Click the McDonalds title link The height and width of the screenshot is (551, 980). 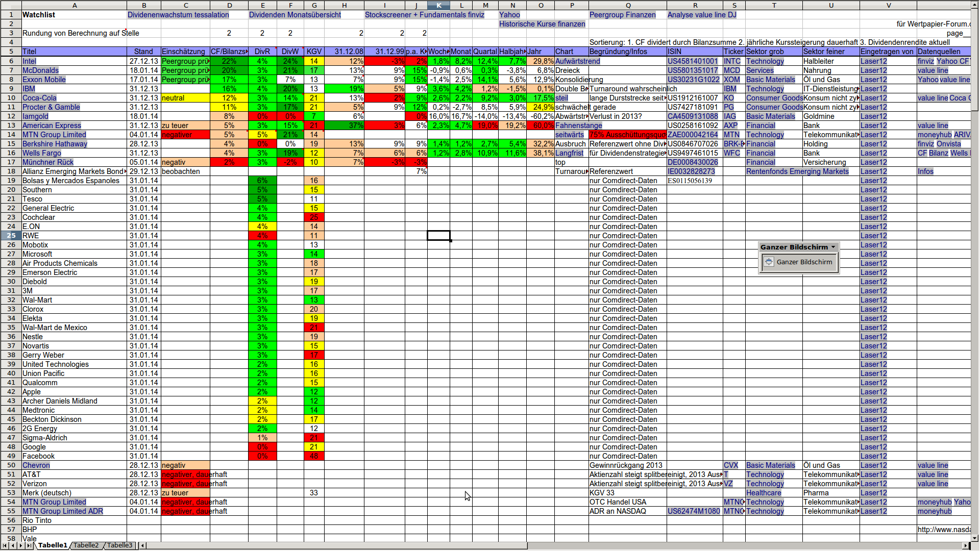(x=40, y=70)
